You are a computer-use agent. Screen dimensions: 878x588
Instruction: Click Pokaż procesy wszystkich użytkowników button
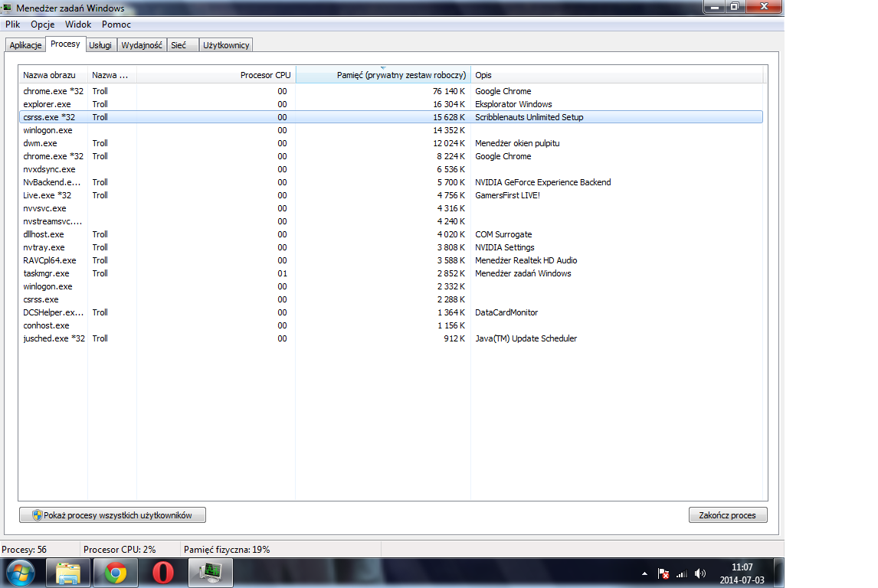pyautogui.click(x=113, y=515)
